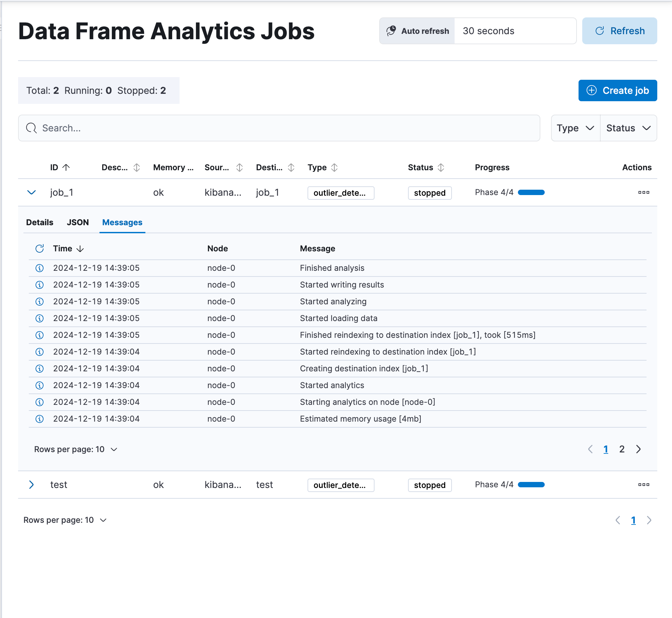Go to messages page 2
Screen dimensions: 672x618
[622, 449]
